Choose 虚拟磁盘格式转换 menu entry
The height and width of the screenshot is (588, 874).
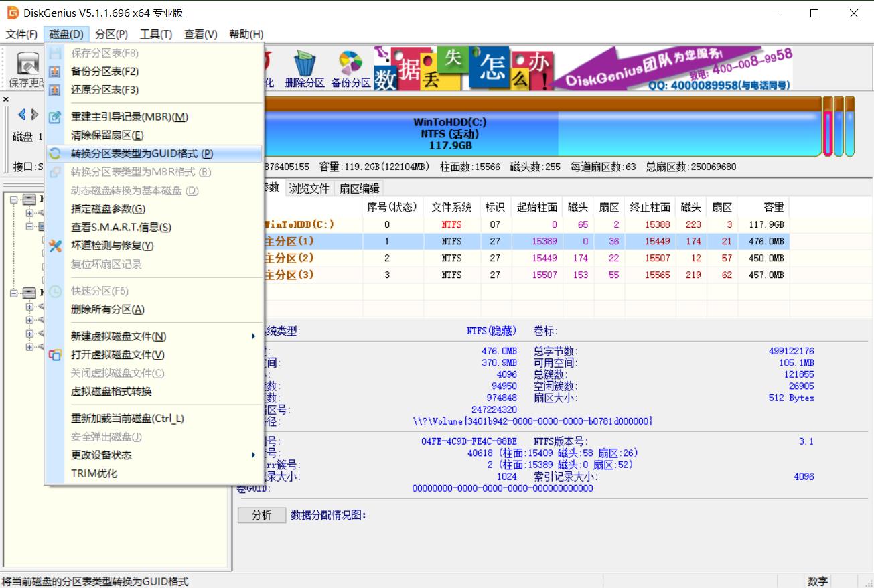(x=154, y=392)
